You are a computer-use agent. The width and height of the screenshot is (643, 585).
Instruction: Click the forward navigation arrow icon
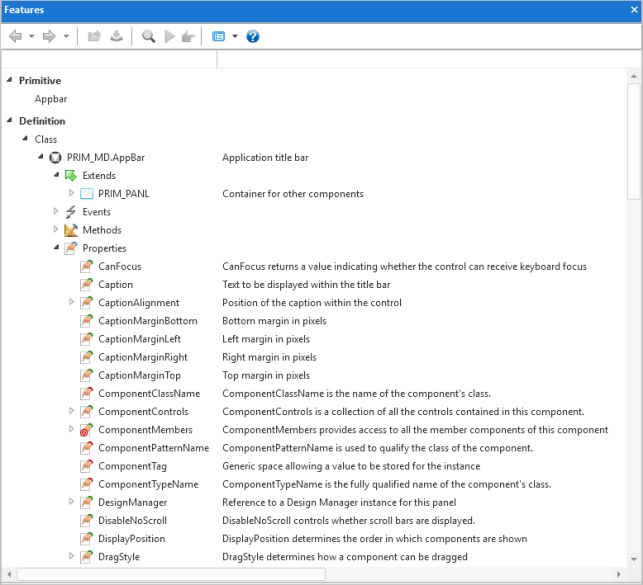(x=49, y=36)
